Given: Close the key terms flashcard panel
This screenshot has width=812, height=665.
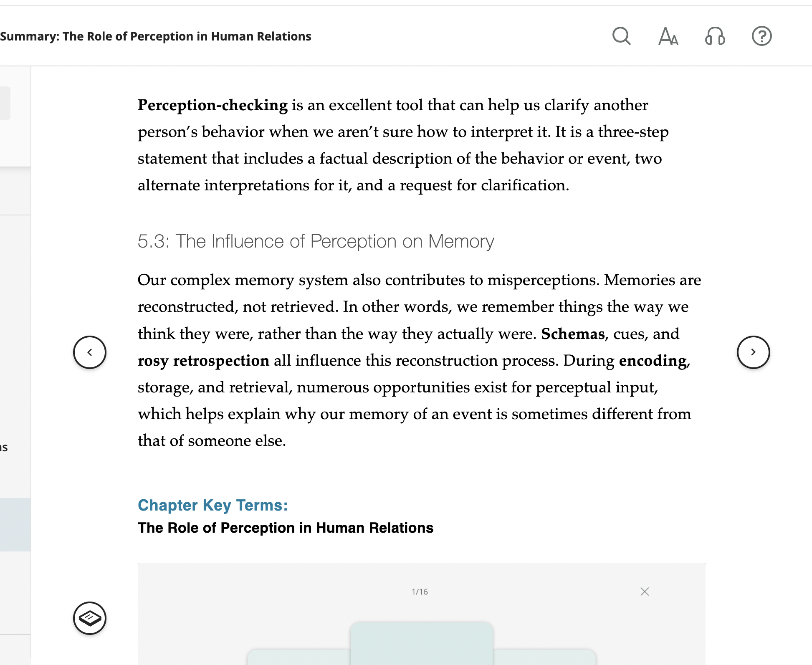Looking at the screenshot, I should (x=645, y=592).
